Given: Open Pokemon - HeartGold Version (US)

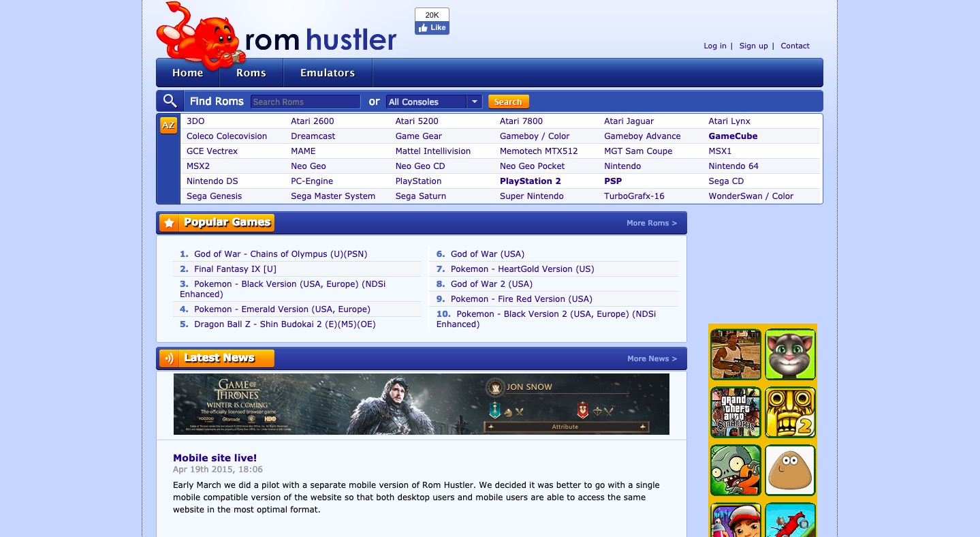Looking at the screenshot, I should click(x=522, y=269).
